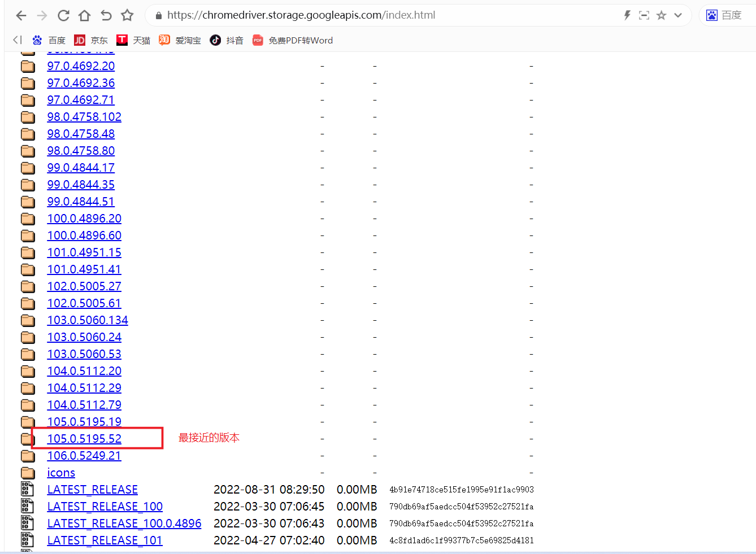This screenshot has width=756, height=554.
Task: Click the Baidu search engine box
Action: (727, 15)
